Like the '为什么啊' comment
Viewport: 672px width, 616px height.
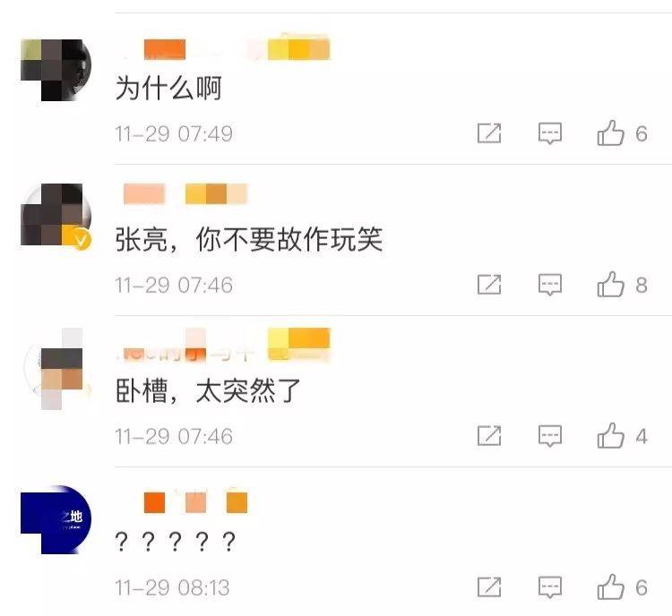click(x=611, y=133)
